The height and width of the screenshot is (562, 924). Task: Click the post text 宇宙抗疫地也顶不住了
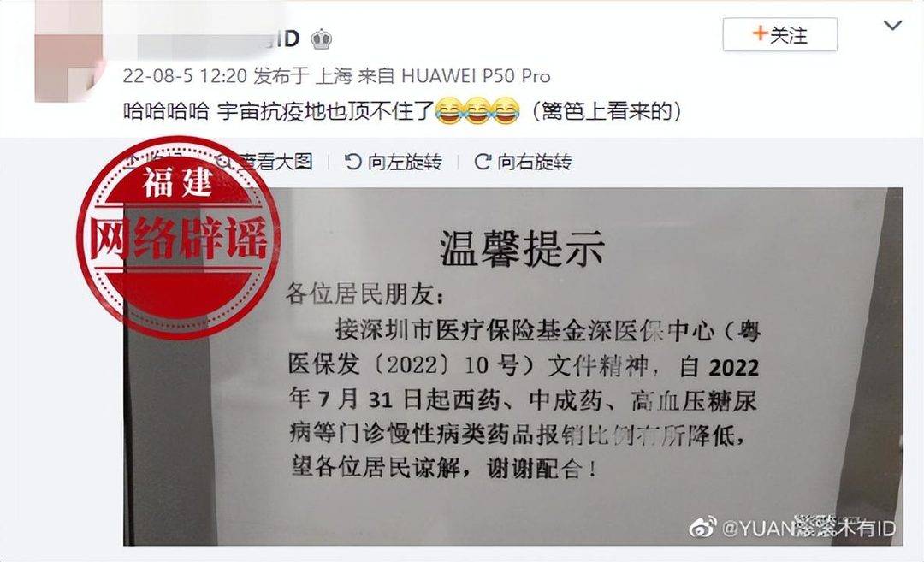click(x=326, y=110)
